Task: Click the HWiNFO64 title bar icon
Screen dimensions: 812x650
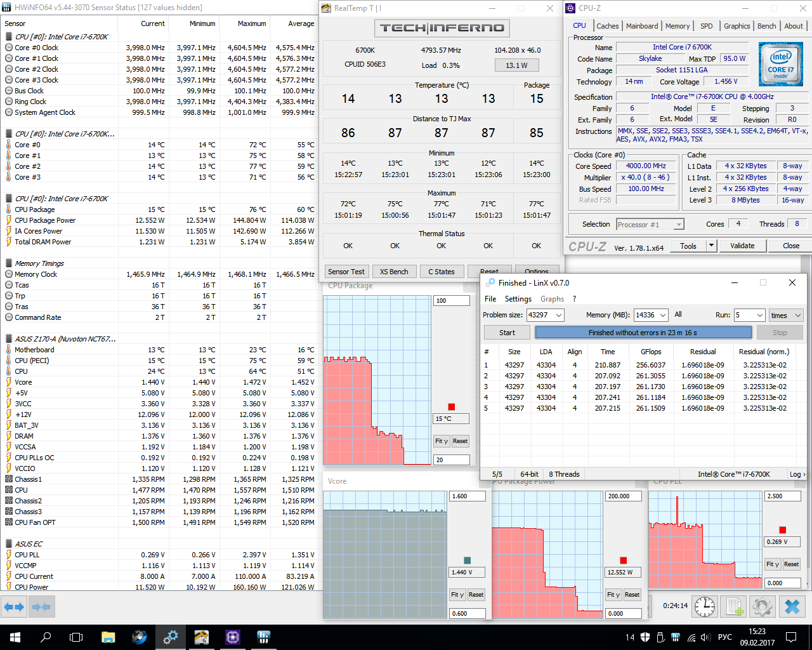Action: (6, 8)
